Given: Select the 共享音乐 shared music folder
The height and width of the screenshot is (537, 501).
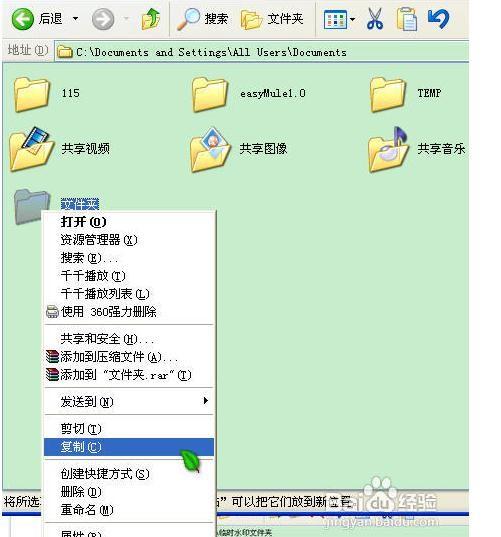Looking at the screenshot, I should 417,149.
